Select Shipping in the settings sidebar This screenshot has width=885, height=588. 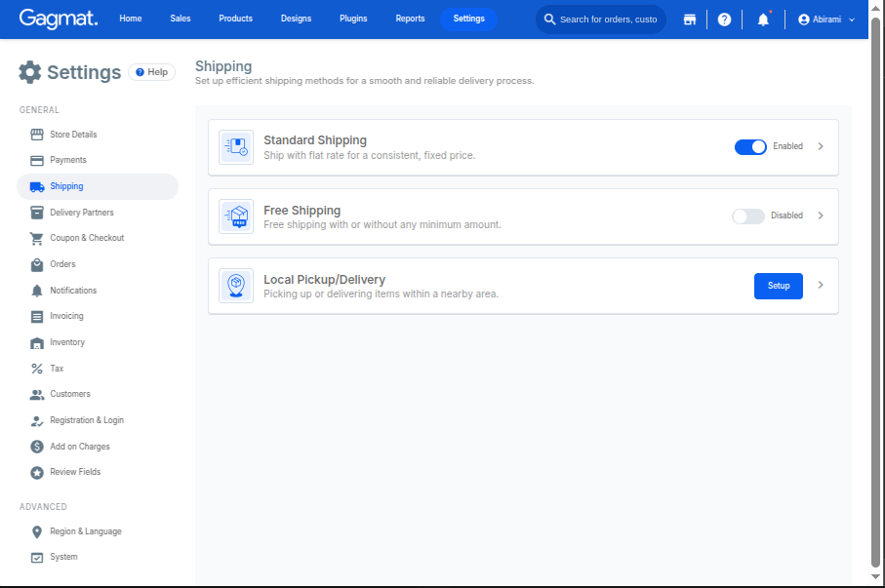tap(97, 187)
